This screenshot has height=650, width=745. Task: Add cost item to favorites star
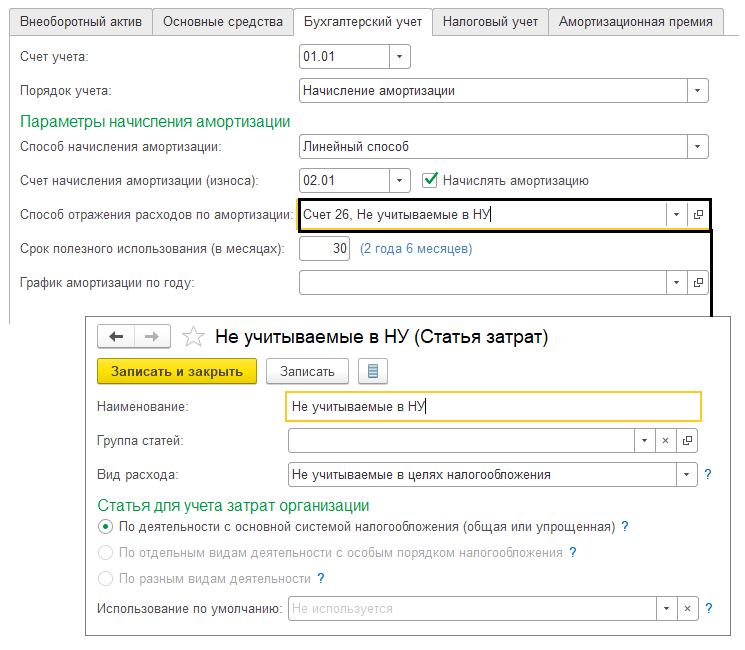195,337
